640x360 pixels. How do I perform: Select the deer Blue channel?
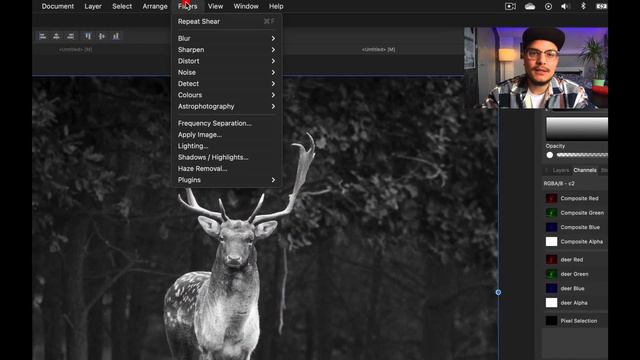pyautogui.click(x=576, y=288)
